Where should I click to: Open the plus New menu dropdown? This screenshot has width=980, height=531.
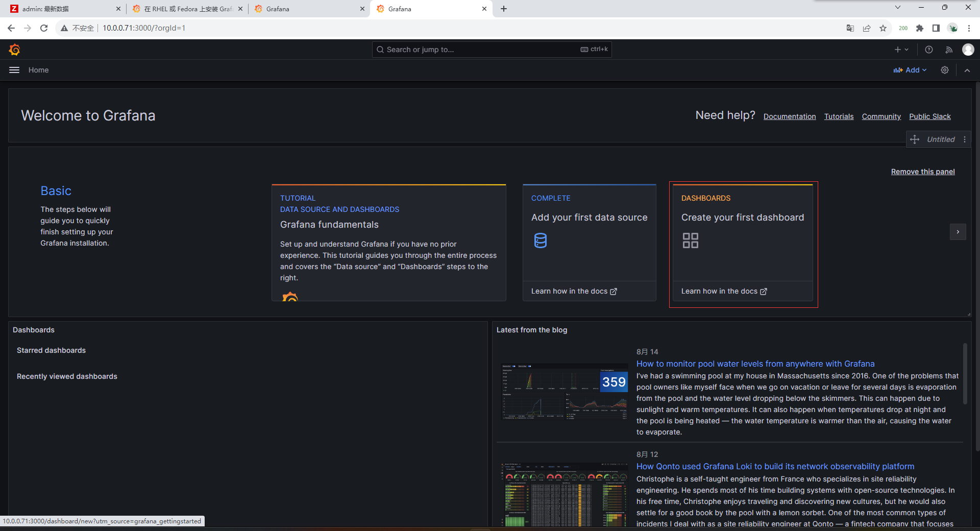901,50
